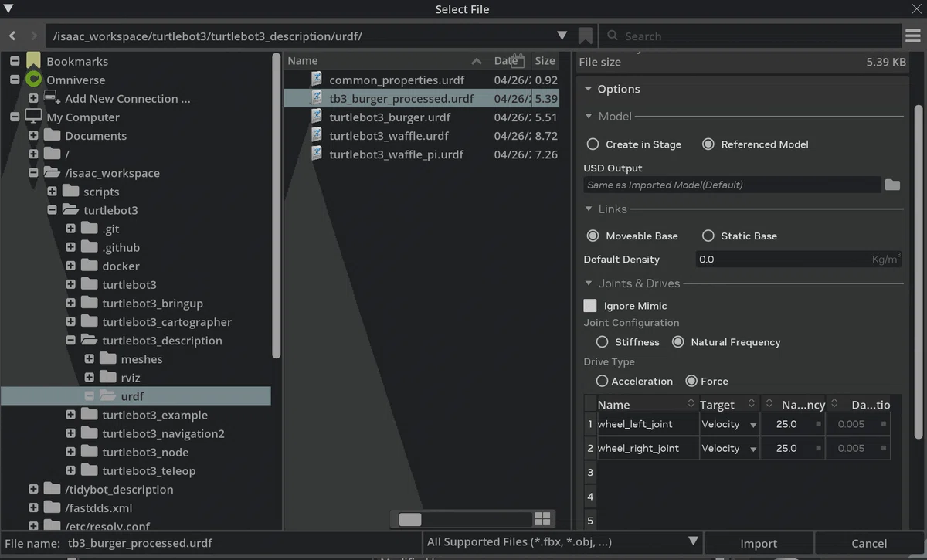The height and width of the screenshot is (560, 927).
Task: Browse USD Output folder icon
Action: click(892, 185)
